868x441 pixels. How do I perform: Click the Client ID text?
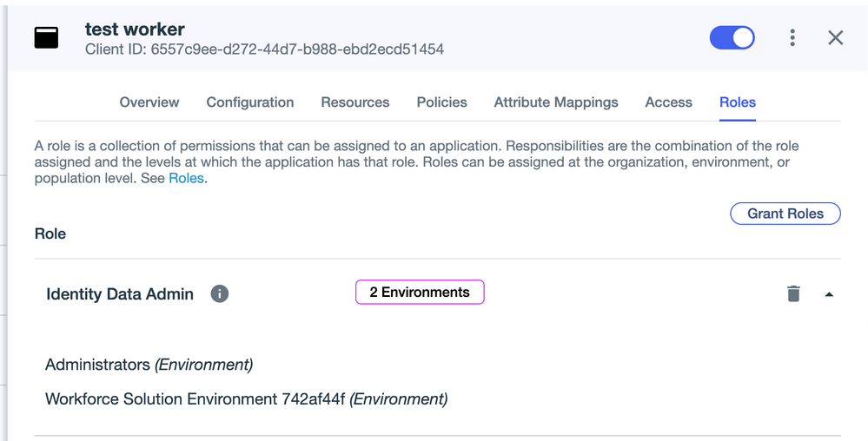pos(264,49)
